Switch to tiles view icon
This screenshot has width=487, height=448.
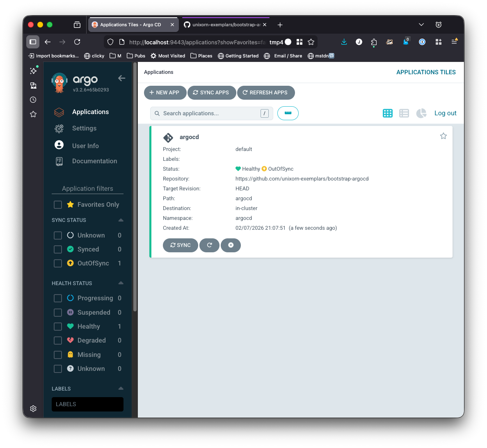(387, 113)
